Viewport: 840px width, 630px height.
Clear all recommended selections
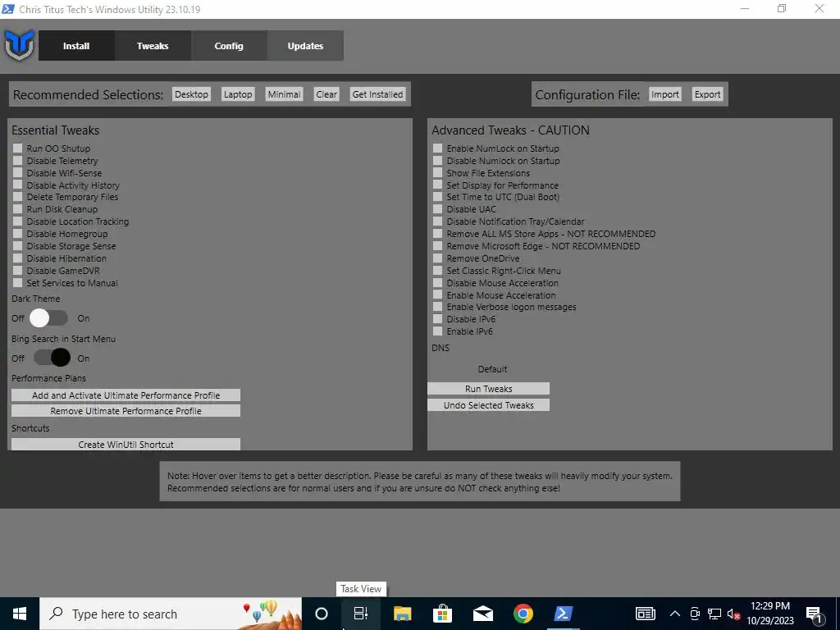pos(326,94)
